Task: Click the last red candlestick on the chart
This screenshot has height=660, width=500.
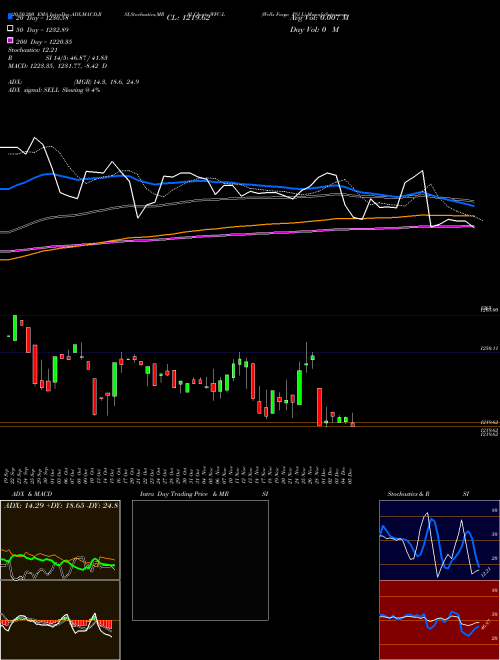Action: pyautogui.click(x=352, y=424)
